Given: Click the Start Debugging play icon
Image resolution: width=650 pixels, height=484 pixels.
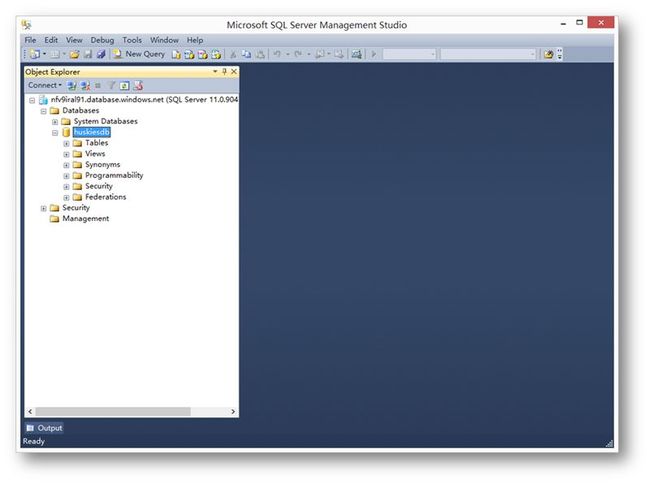Looking at the screenshot, I should [x=374, y=54].
